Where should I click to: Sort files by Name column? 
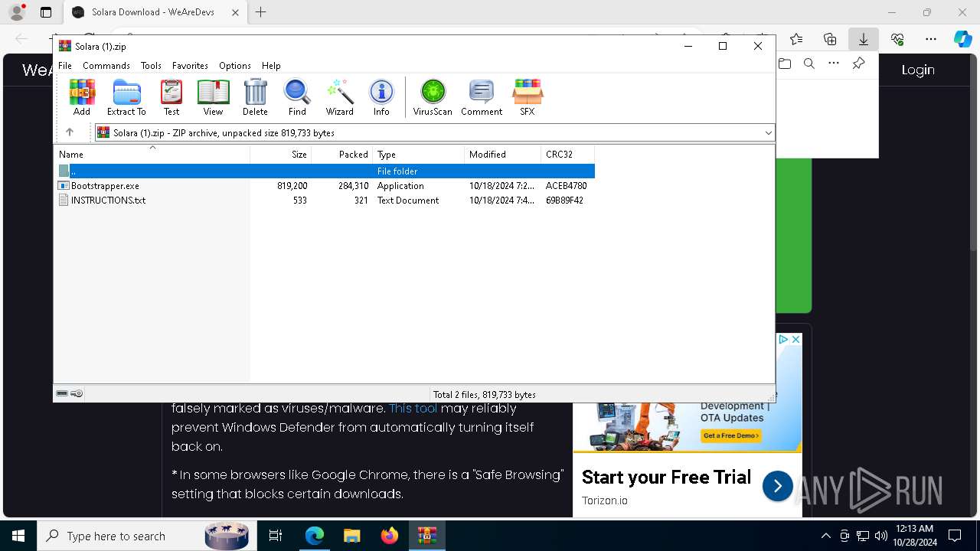(x=152, y=154)
